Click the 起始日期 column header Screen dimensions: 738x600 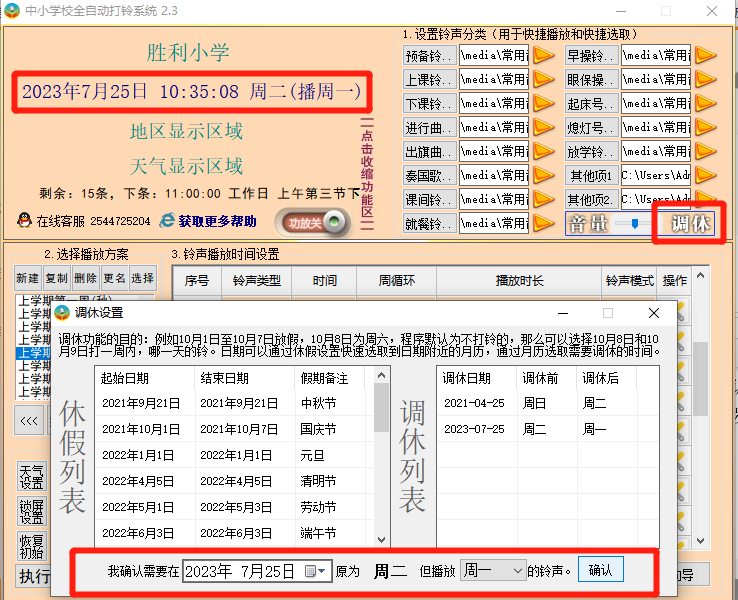125,378
